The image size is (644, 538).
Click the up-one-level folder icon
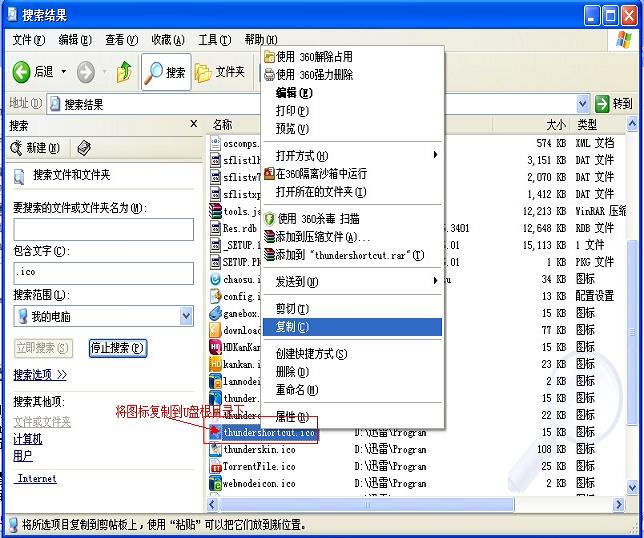pos(124,72)
